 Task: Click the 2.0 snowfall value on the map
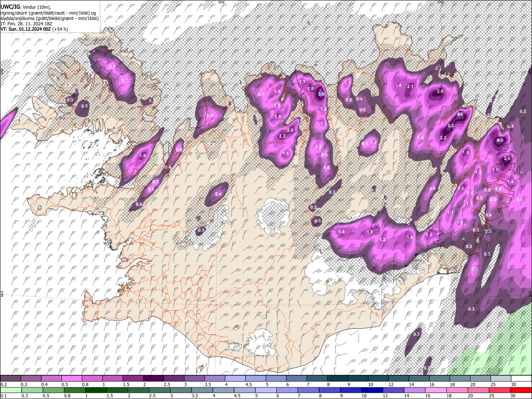(x=290, y=130)
